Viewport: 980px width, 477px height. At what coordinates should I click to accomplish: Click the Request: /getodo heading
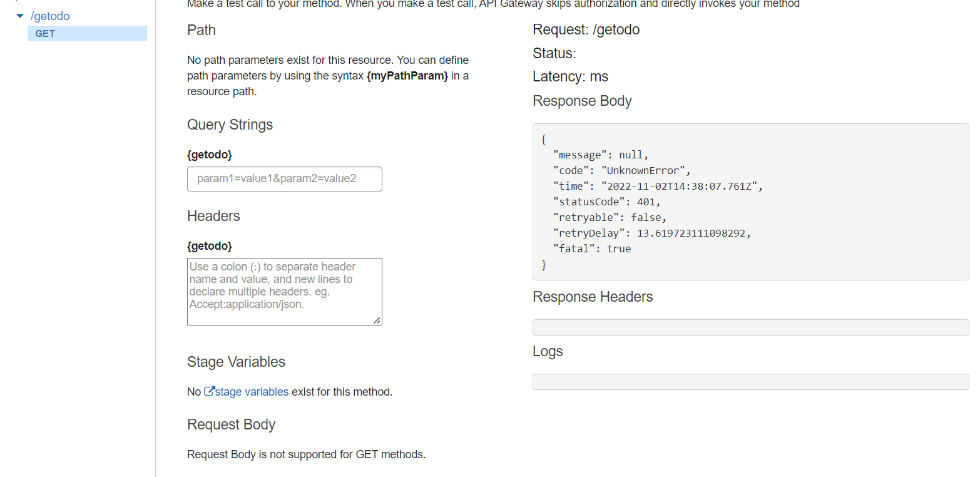click(x=586, y=29)
